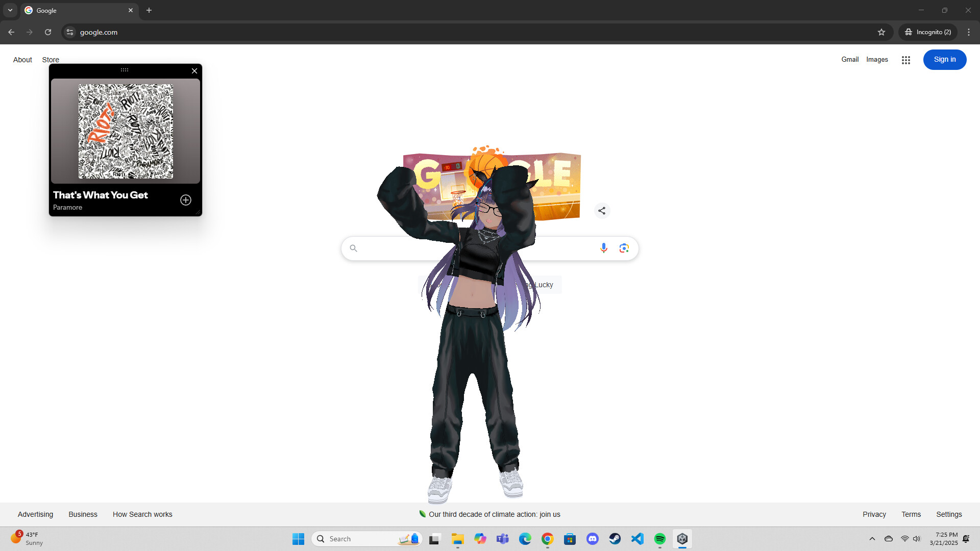Open the Privacy link in the footer
The width and height of the screenshot is (980, 551).
pos(874,514)
